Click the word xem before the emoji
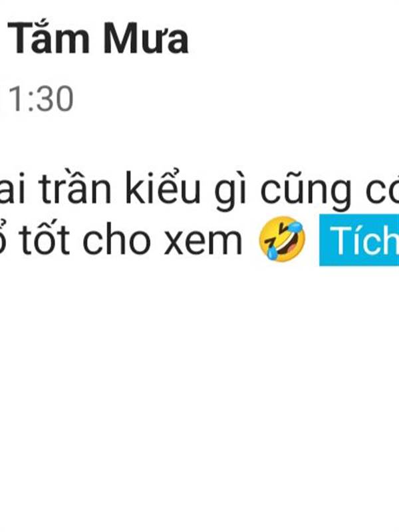The height and width of the screenshot is (532, 399). [x=203, y=241]
